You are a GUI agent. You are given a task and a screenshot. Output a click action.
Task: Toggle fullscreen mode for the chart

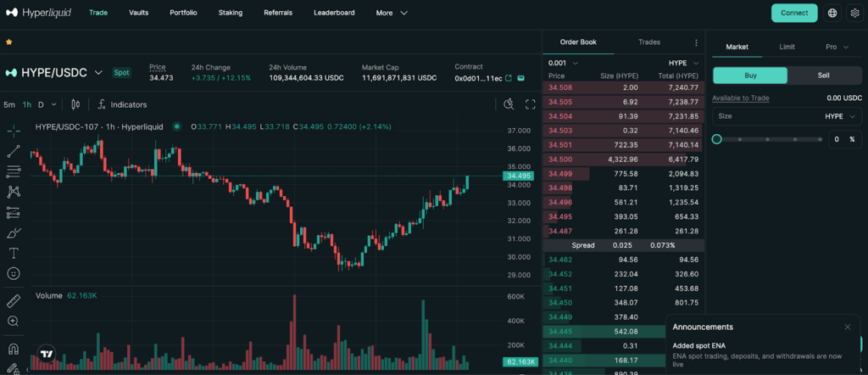tap(531, 104)
